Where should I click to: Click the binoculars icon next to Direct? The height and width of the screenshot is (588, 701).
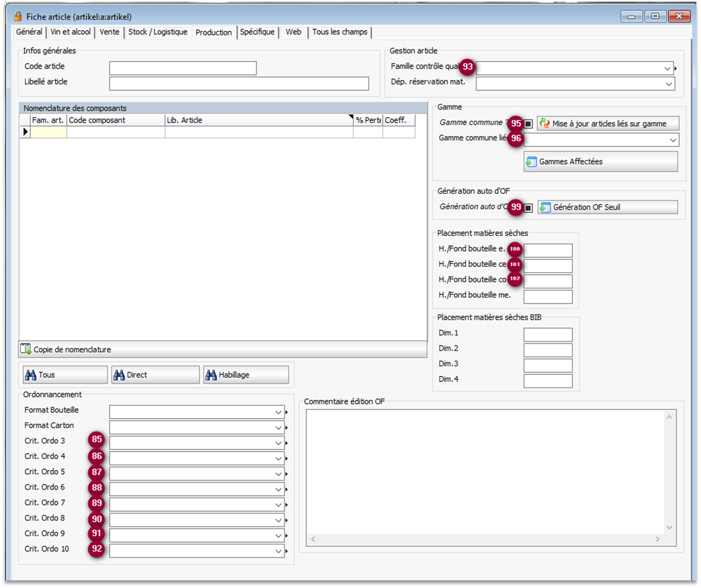(119, 375)
